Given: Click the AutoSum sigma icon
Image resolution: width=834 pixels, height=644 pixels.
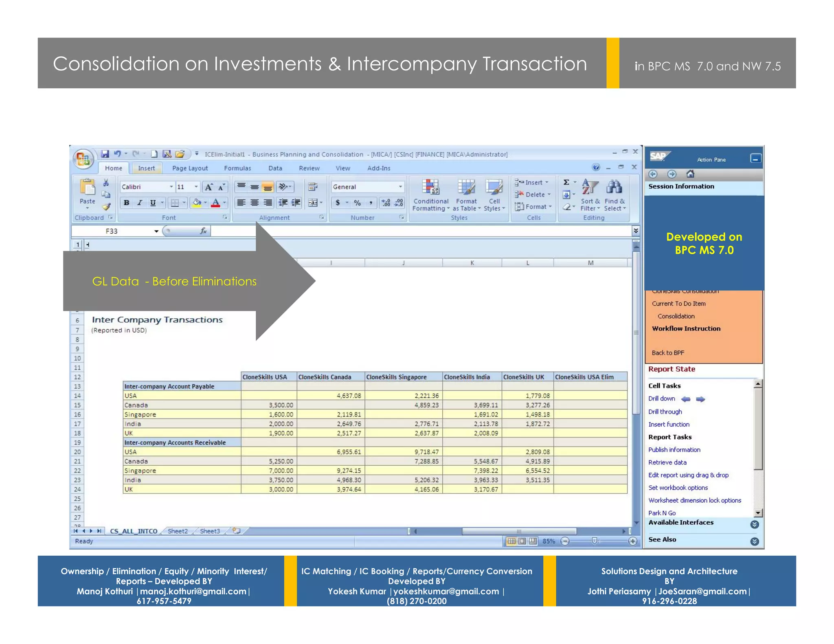Looking at the screenshot, I should pos(566,182).
